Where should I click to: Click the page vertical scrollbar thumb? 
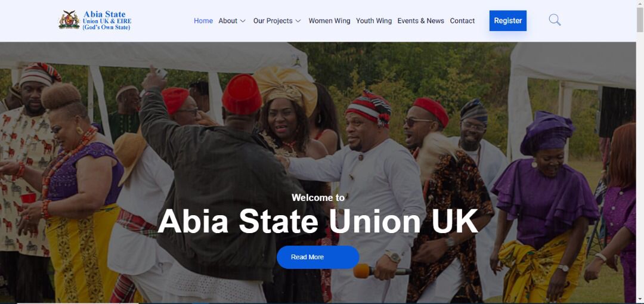[x=640, y=20]
